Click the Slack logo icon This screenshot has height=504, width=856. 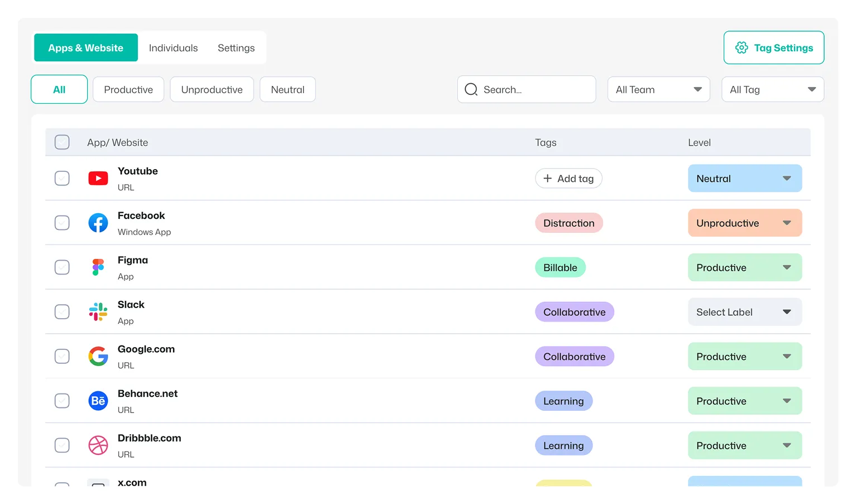coord(98,312)
